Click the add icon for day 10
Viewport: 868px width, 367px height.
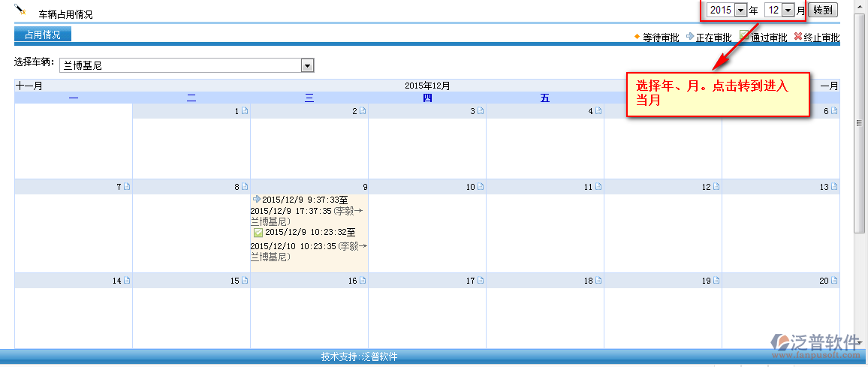coord(481,187)
